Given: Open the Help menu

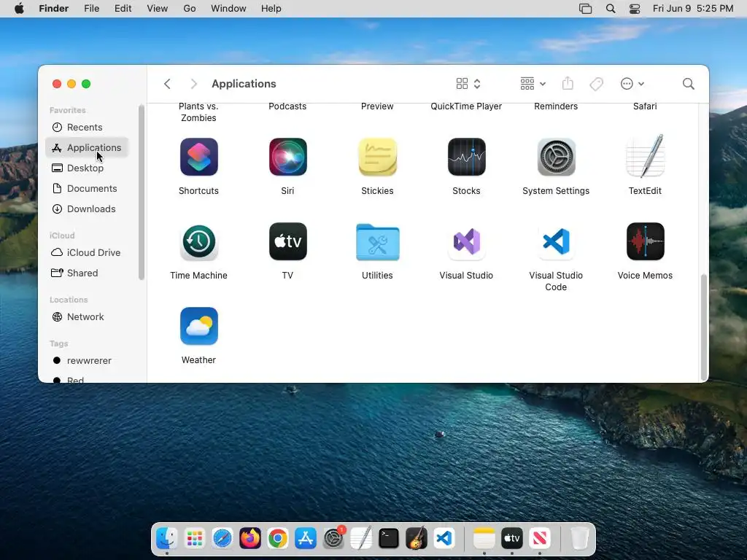Looking at the screenshot, I should pos(271,9).
